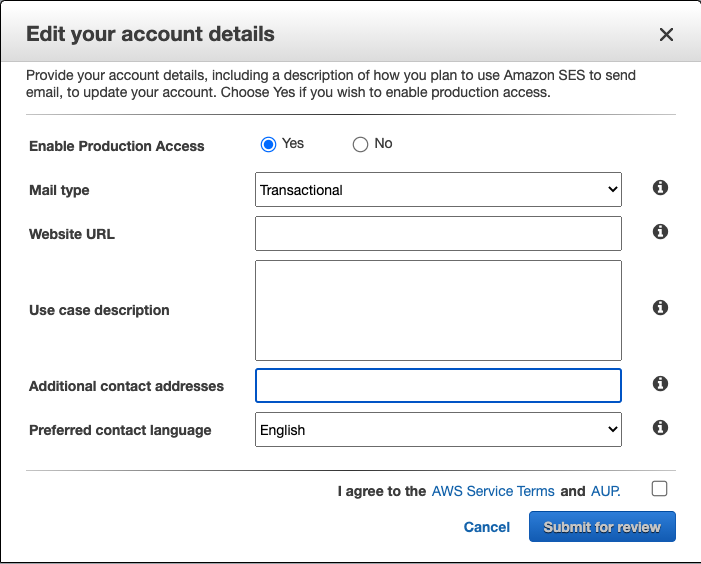Focus the Website URL text field

pos(438,234)
